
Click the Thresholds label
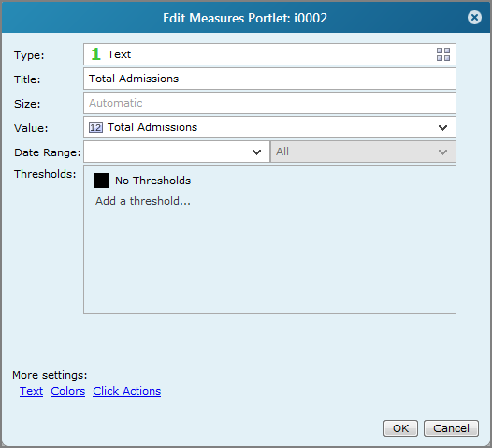pyautogui.click(x=45, y=174)
